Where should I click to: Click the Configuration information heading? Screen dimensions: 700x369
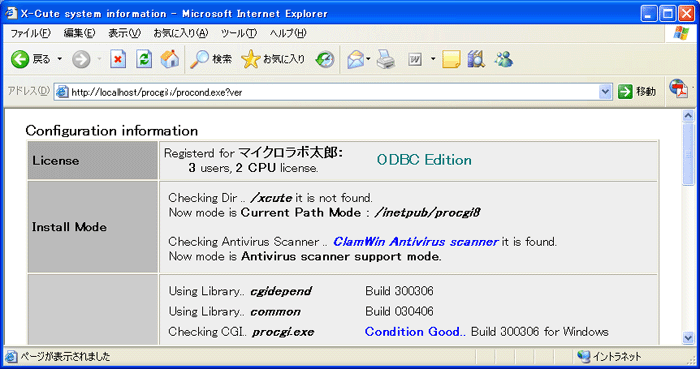click(x=112, y=131)
